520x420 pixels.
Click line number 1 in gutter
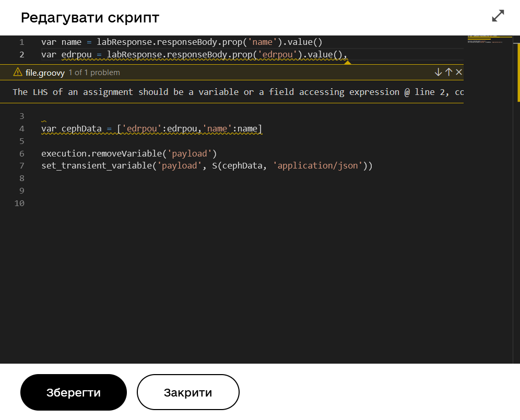pyautogui.click(x=21, y=42)
